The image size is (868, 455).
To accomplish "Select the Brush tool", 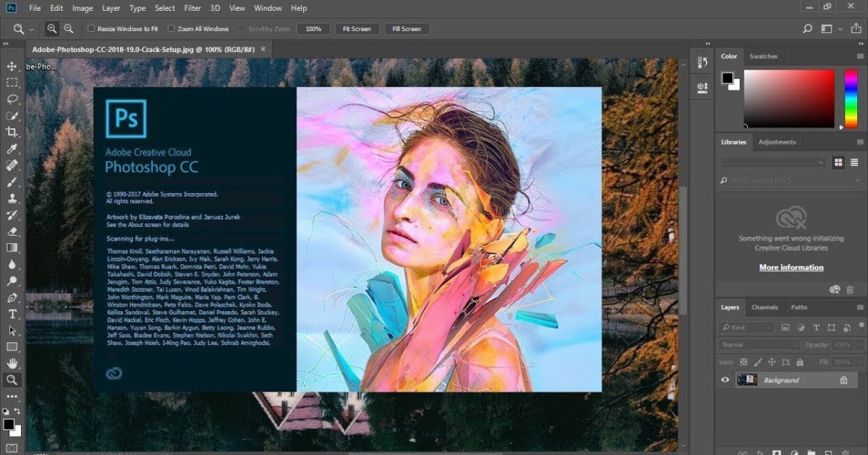I will pos(11,181).
